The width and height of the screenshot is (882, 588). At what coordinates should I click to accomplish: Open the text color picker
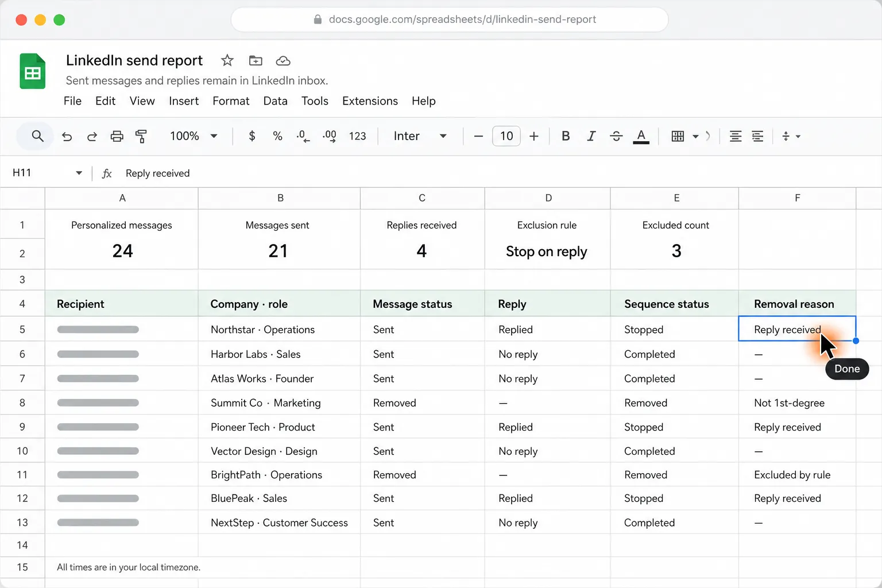pyautogui.click(x=641, y=136)
